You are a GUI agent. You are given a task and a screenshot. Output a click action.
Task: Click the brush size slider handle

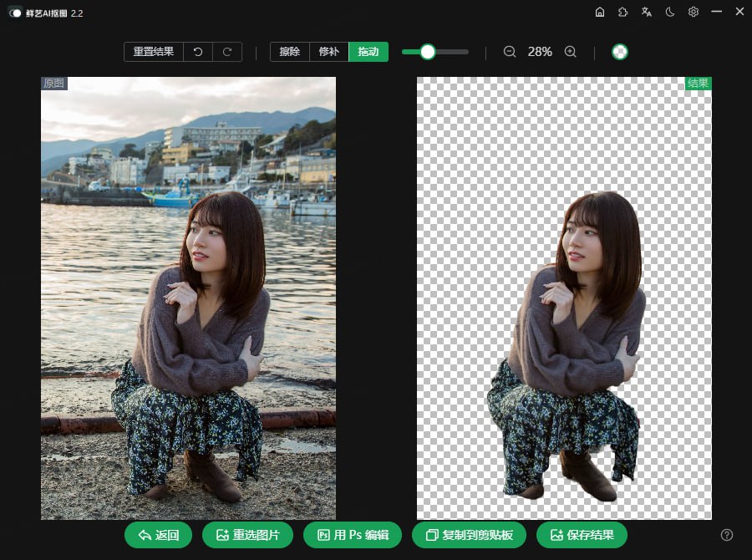[x=427, y=52]
